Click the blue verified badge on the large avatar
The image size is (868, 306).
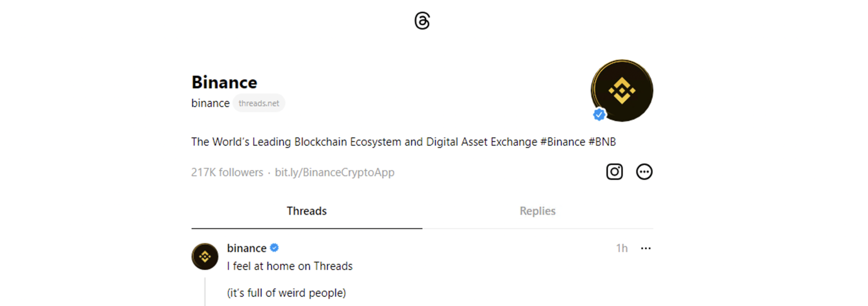point(599,114)
